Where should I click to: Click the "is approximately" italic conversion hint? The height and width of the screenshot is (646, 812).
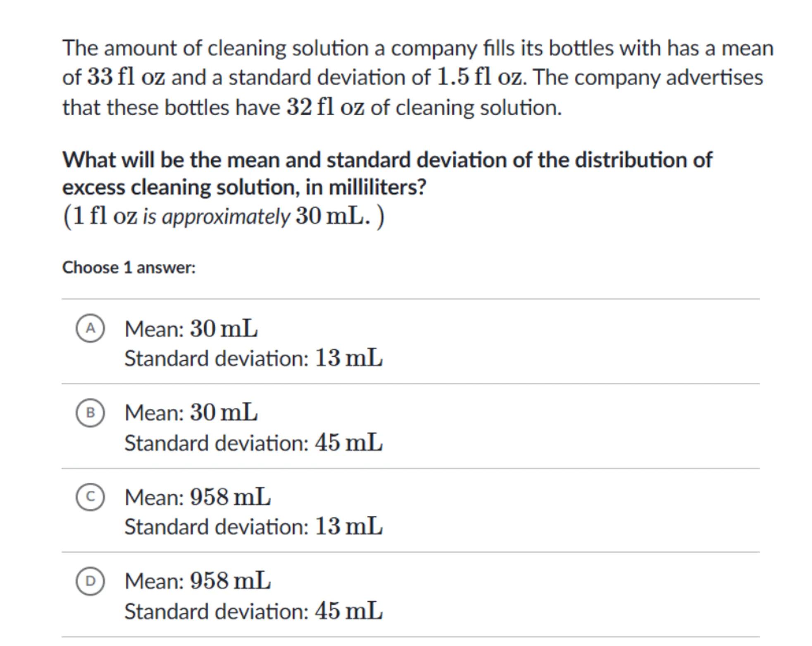pyautogui.click(x=216, y=216)
